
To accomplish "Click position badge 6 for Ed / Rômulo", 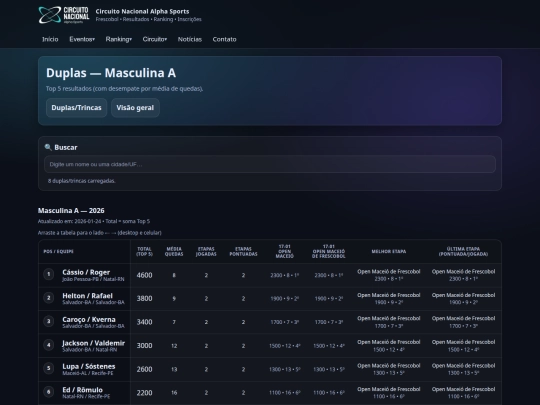I will point(49,392).
